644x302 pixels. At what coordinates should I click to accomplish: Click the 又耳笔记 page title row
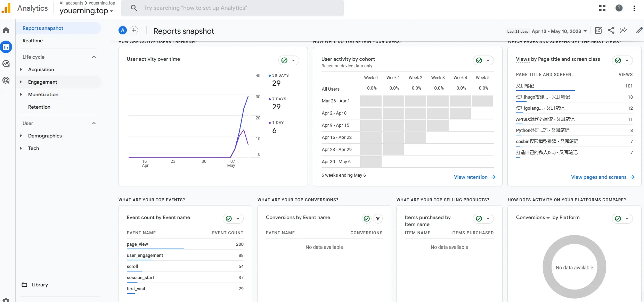click(x=574, y=86)
